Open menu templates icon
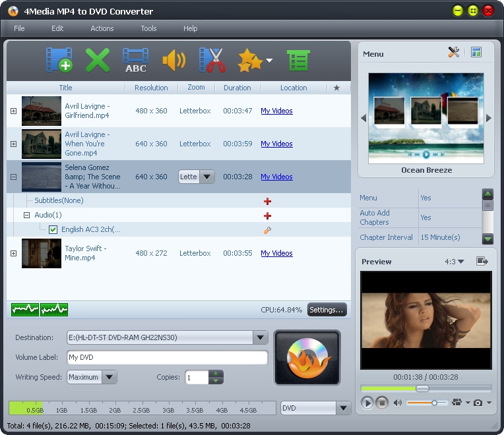 click(476, 52)
